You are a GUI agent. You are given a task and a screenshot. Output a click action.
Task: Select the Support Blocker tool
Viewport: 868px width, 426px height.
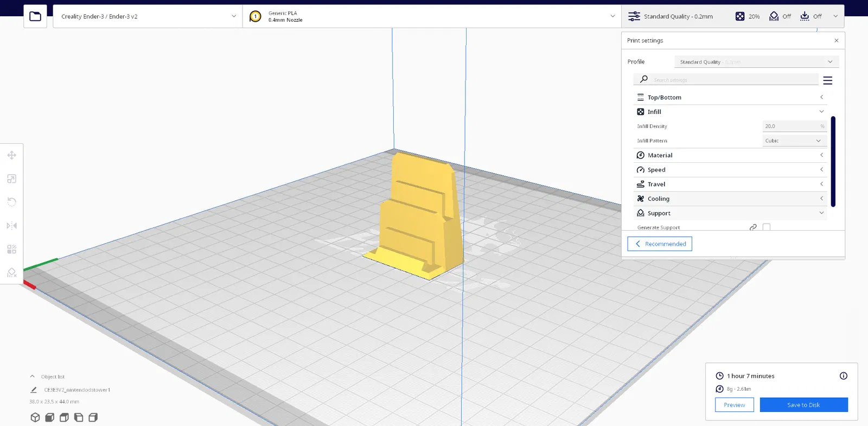pos(11,272)
